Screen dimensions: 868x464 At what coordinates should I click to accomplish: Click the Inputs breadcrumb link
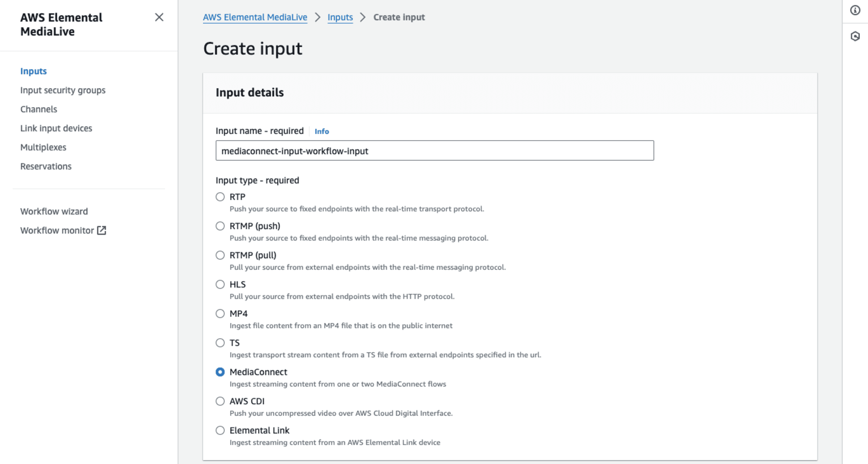point(340,17)
